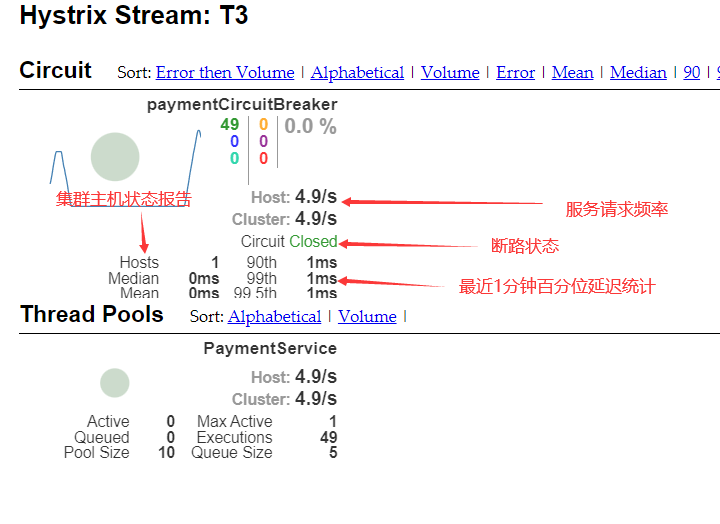Click the blue short-circuited count 0

coord(235,141)
